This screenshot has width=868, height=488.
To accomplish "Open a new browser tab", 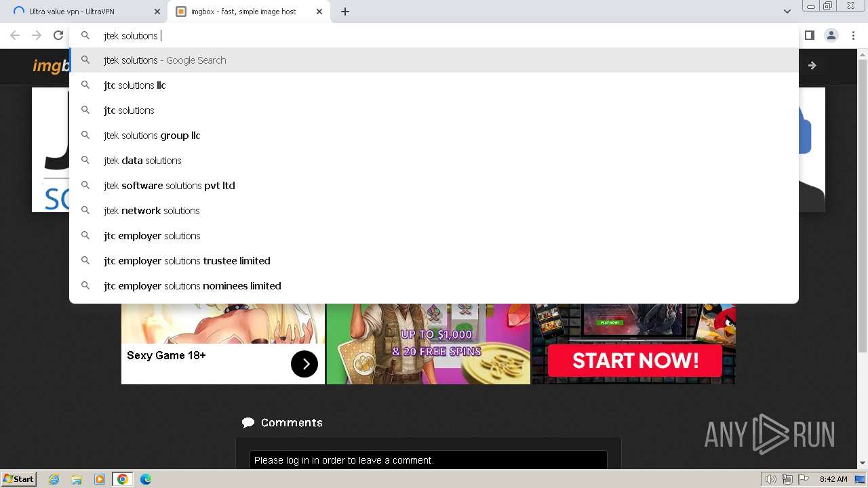I will pos(345,12).
